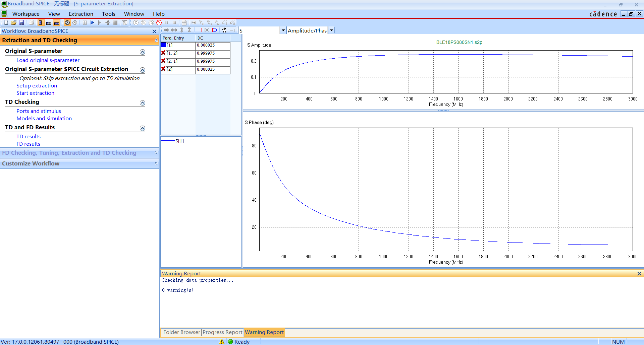644x345 pixels.
Task: Select the Warning Report tab
Action: tap(264, 332)
